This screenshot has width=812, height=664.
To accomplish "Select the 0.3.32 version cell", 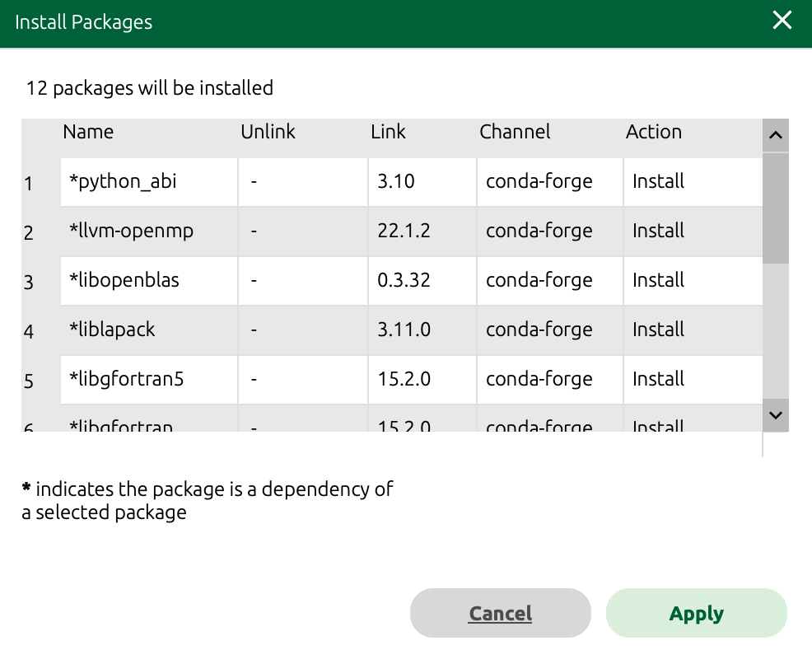I will coord(404,280).
